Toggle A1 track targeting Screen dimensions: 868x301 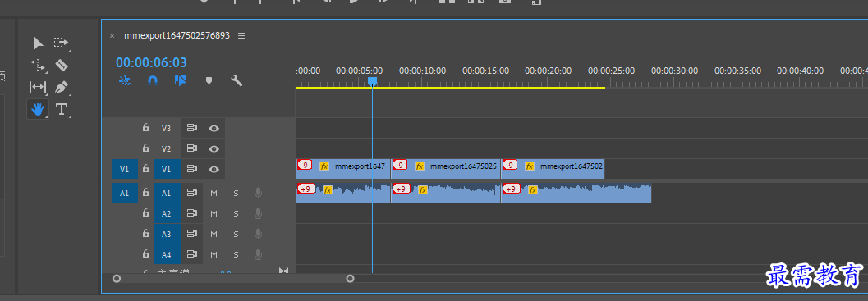168,193
